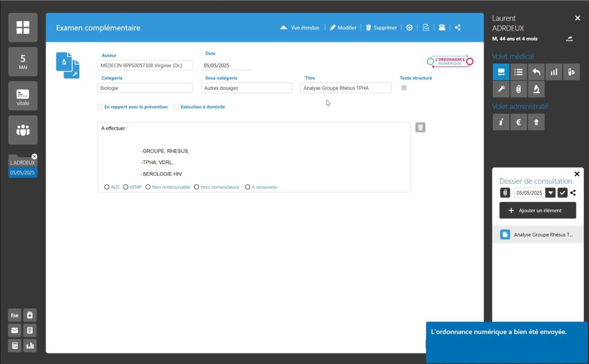Check 'En rapport avec la prévention'
The image size is (589, 364).
click(x=100, y=107)
